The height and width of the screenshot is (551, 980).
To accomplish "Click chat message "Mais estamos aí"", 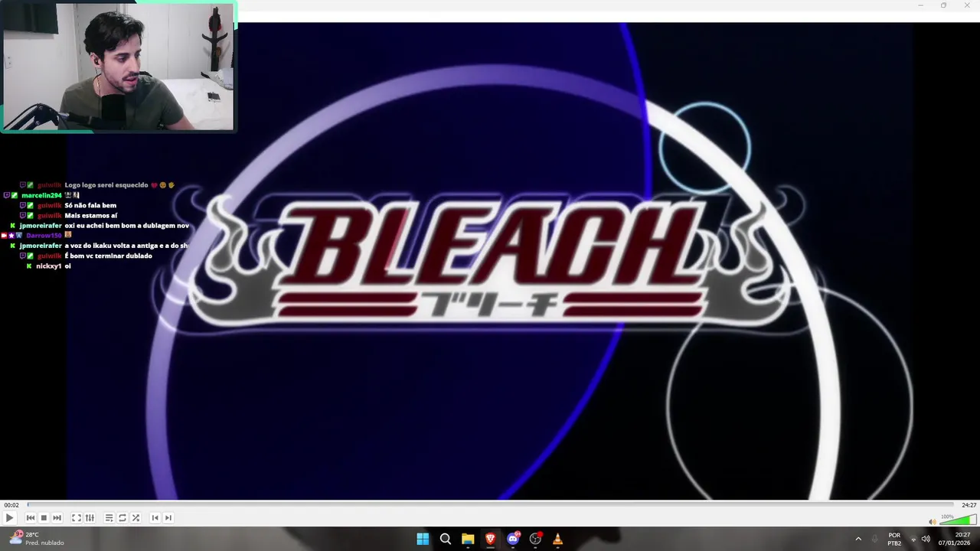I will coord(91,216).
